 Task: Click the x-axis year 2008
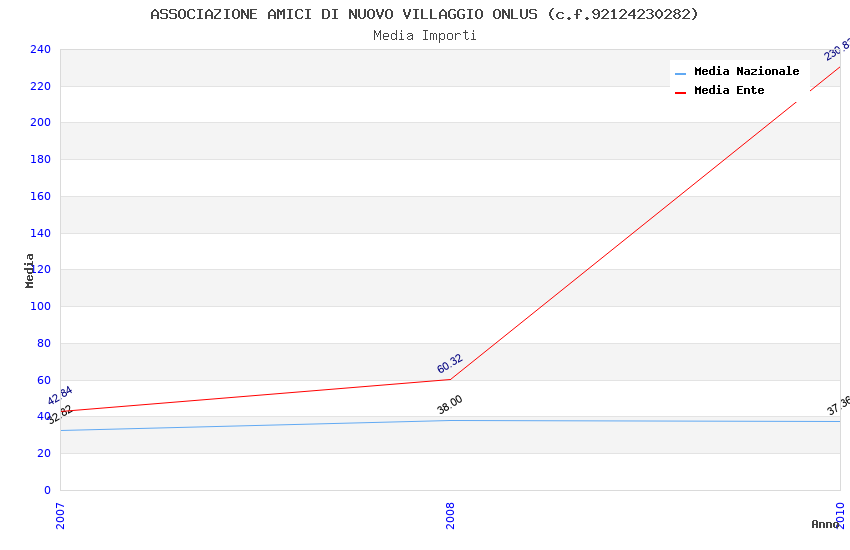pyautogui.click(x=450, y=516)
